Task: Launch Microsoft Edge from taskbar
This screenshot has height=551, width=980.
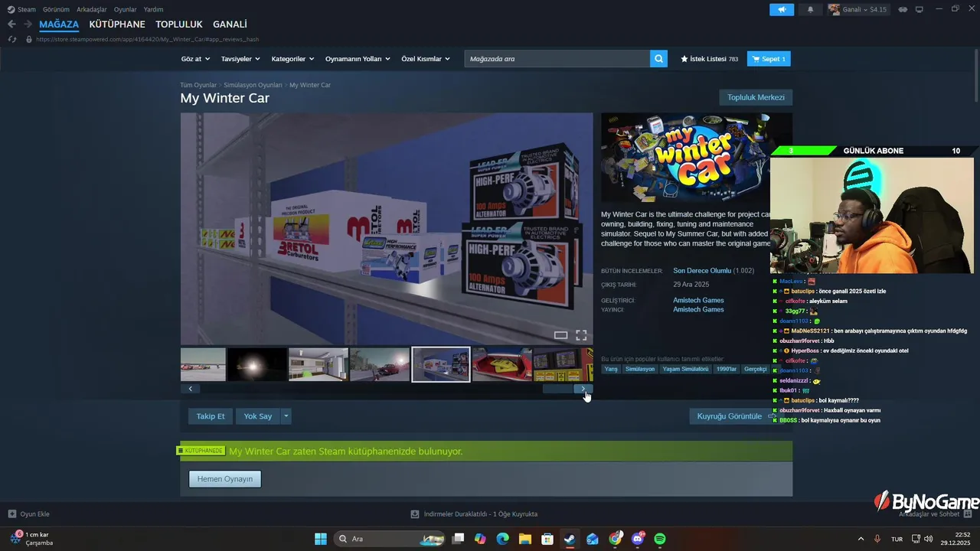Action: pos(502,539)
